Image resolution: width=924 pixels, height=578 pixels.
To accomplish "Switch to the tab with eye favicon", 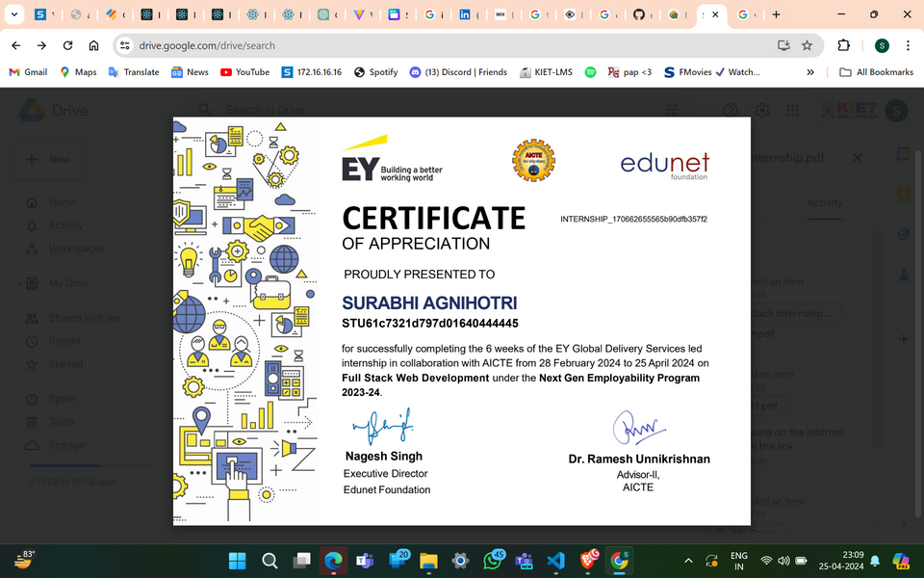I will coord(570,14).
